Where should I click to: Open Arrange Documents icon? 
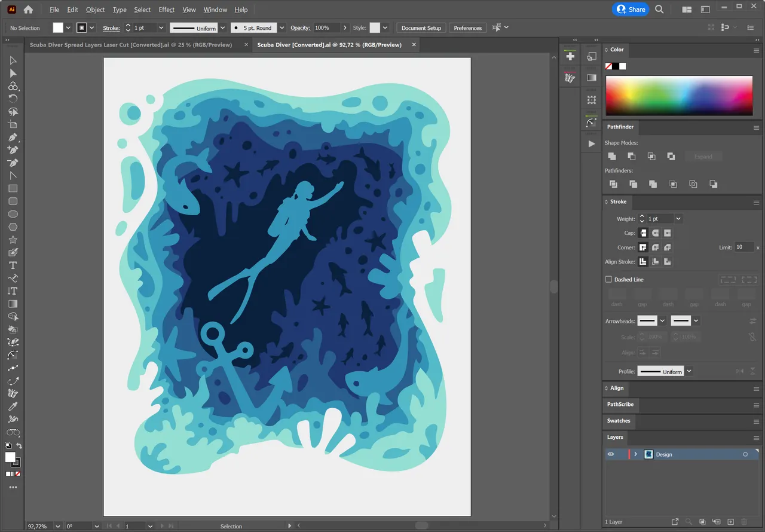[687, 10]
